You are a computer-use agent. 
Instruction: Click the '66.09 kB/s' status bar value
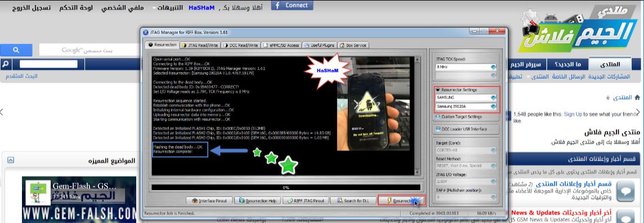(487, 213)
